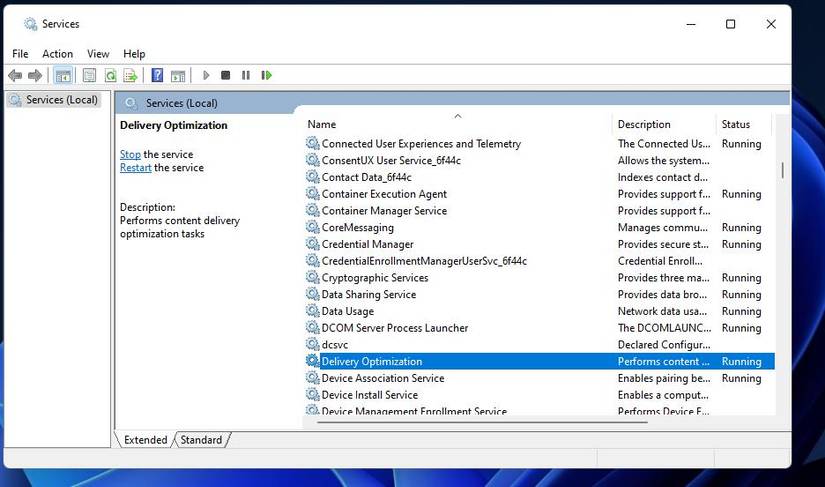Viewport: 825px width, 487px height.
Task: Open the Help toolbar icon
Action: click(x=157, y=76)
